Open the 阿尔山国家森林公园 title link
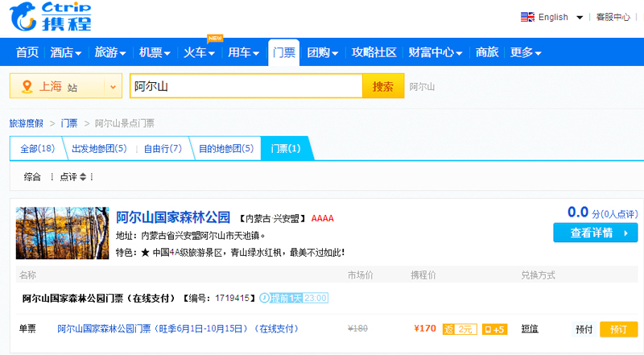The height and width of the screenshot is (355, 644). 173,217
